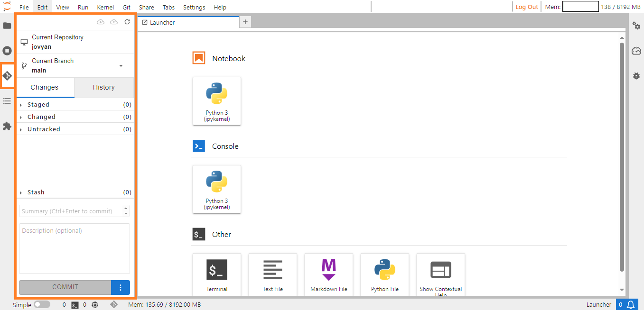Open the Tabs menu
The image size is (644, 310).
click(168, 7)
